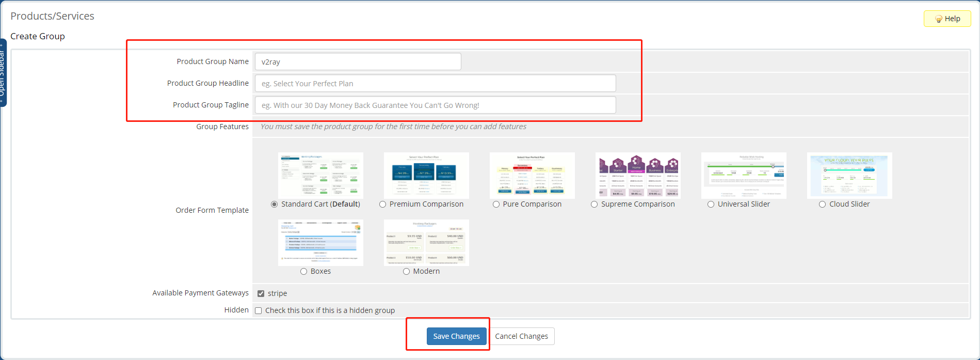Click the Supreme Comparison template preview

coord(638,176)
